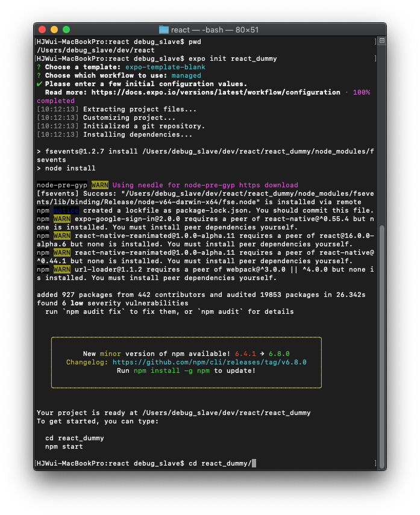Click the 'pwd' command on first prompt line
This screenshot has width=420, height=515.
pos(195,42)
